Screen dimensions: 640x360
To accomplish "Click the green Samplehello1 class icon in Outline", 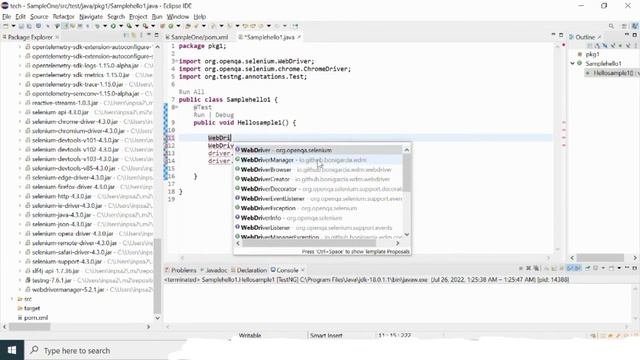I will [x=579, y=63].
